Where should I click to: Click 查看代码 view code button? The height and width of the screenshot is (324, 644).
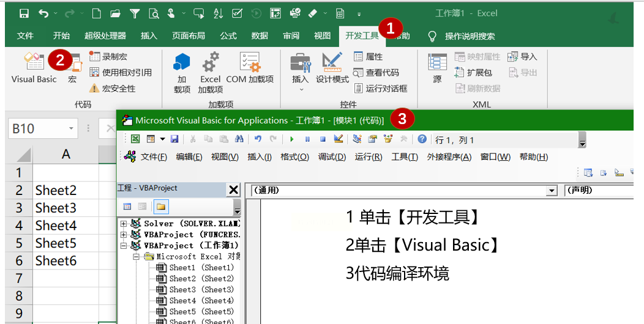tap(376, 73)
